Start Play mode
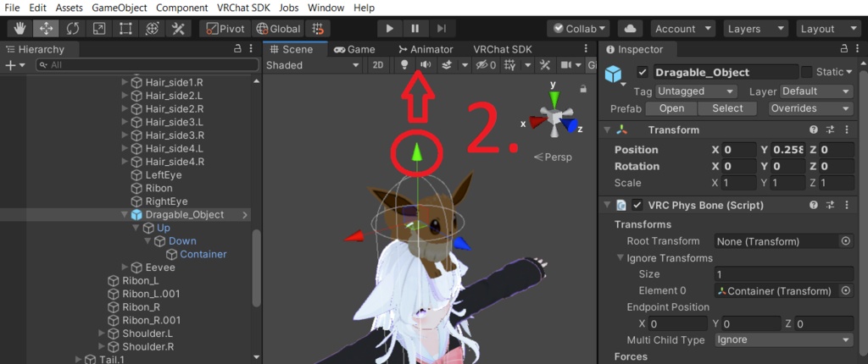 [x=390, y=29]
